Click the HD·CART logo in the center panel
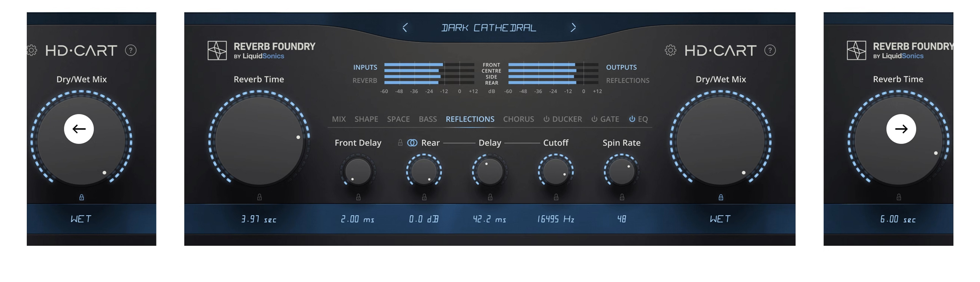 (720, 50)
